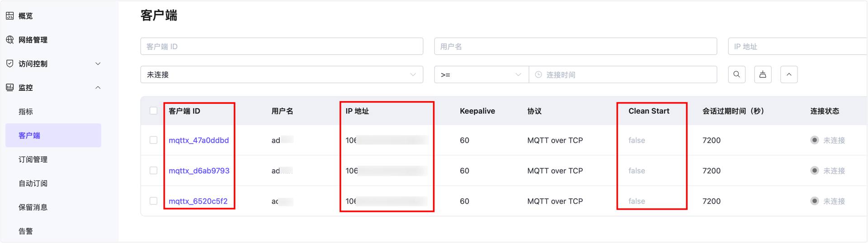Click MQTT over TCP in mqttx_47a0ddbd row
The image size is (868, 243).
click(x=555, y=140)
